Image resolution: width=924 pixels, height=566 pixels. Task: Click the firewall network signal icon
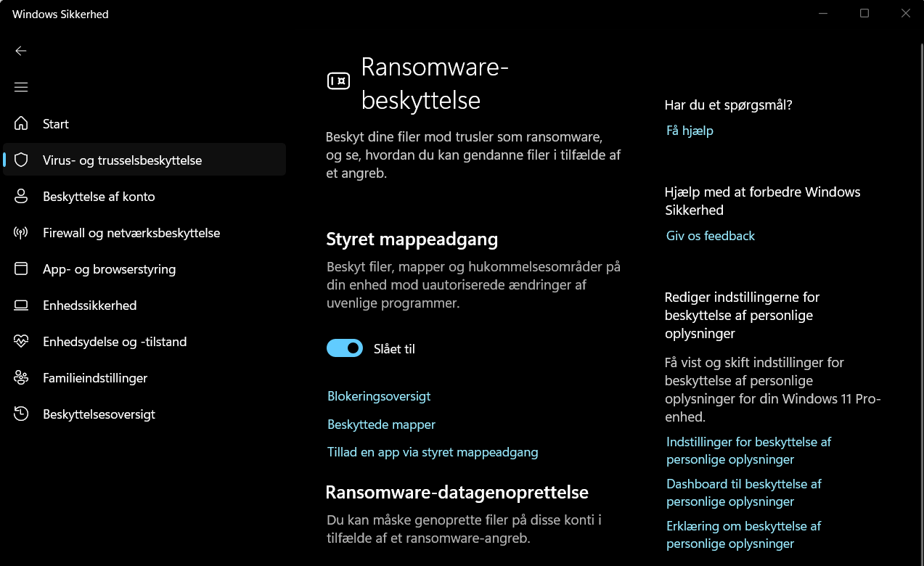click(21, 232)
